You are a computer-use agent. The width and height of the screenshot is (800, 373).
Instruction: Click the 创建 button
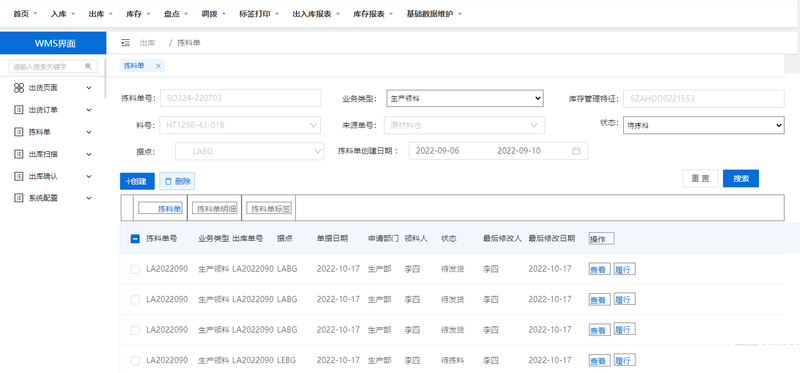(x=137, y=181)
